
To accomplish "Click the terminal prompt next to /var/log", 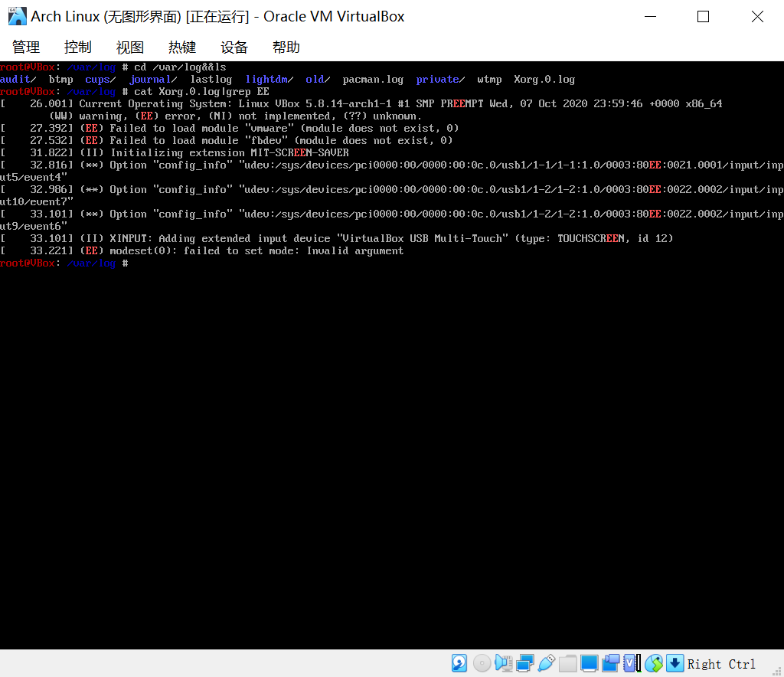I will [x=126, y=263].
